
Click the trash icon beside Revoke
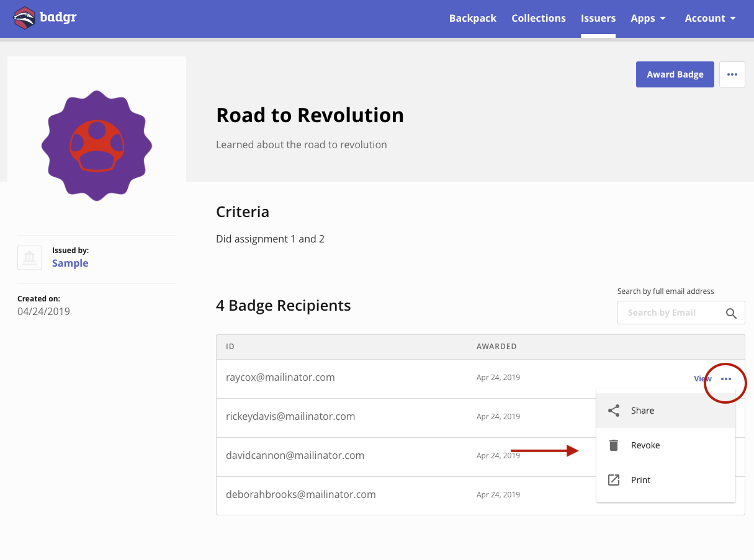click(x=614, y=445)
